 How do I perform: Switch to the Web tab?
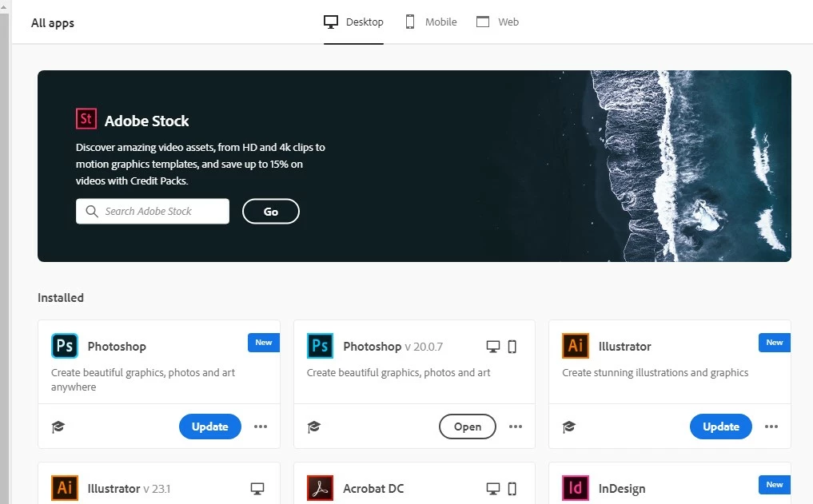click(x=497, y=22)
